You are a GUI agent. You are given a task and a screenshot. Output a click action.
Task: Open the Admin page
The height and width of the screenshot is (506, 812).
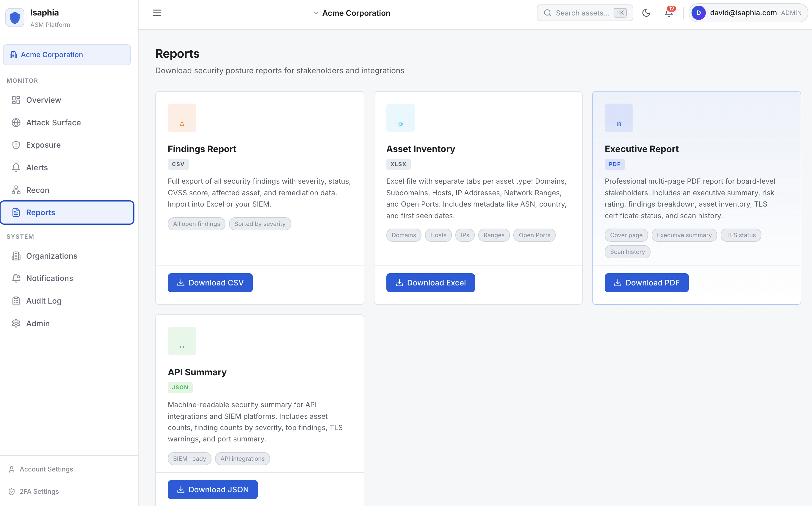(67, 323)
